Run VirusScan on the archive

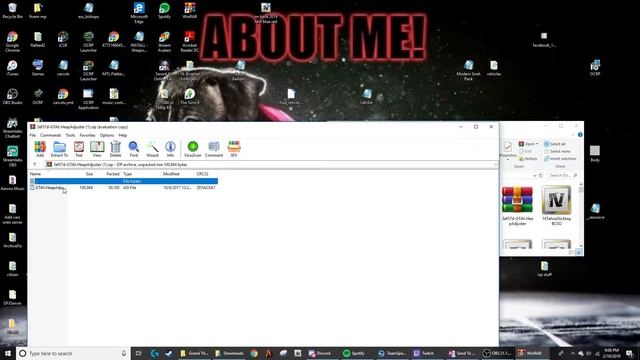pyautogui.click(x=193, y=149)
